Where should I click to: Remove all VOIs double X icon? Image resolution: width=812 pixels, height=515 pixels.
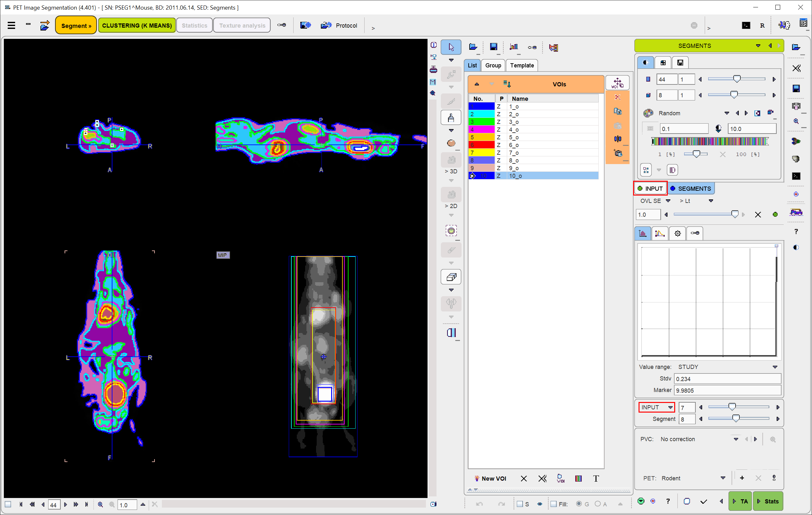(x=542, y=478)
